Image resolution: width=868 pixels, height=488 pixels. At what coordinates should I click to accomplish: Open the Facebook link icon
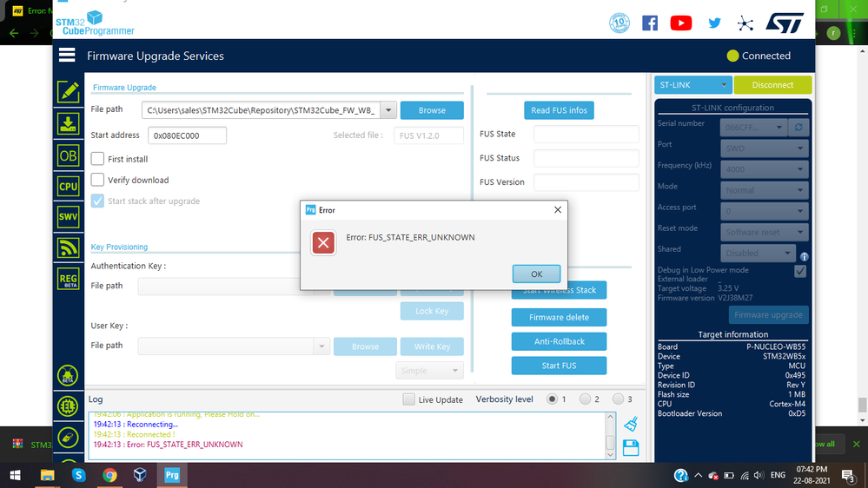[650, 23]
